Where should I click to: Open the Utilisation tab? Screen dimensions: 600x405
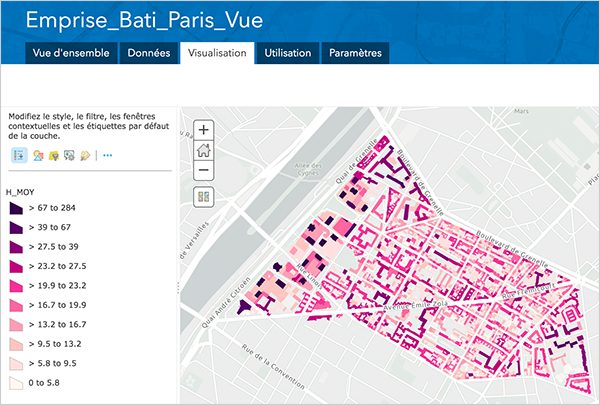point(288,53)
